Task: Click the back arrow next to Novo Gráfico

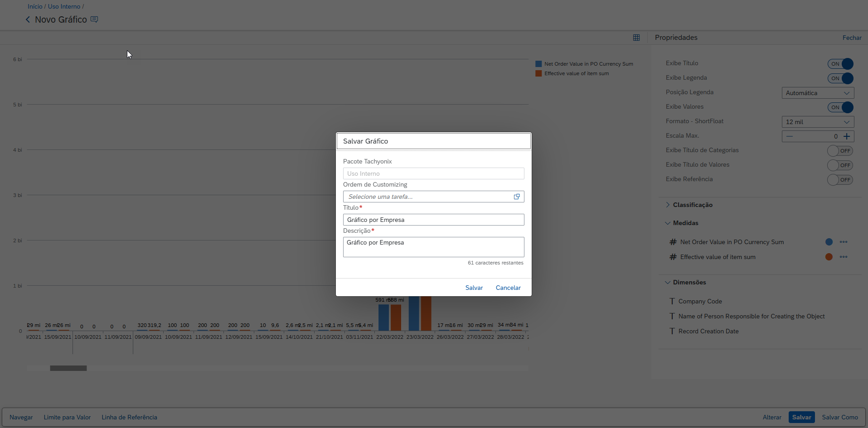Action: (x=28, y=19)
